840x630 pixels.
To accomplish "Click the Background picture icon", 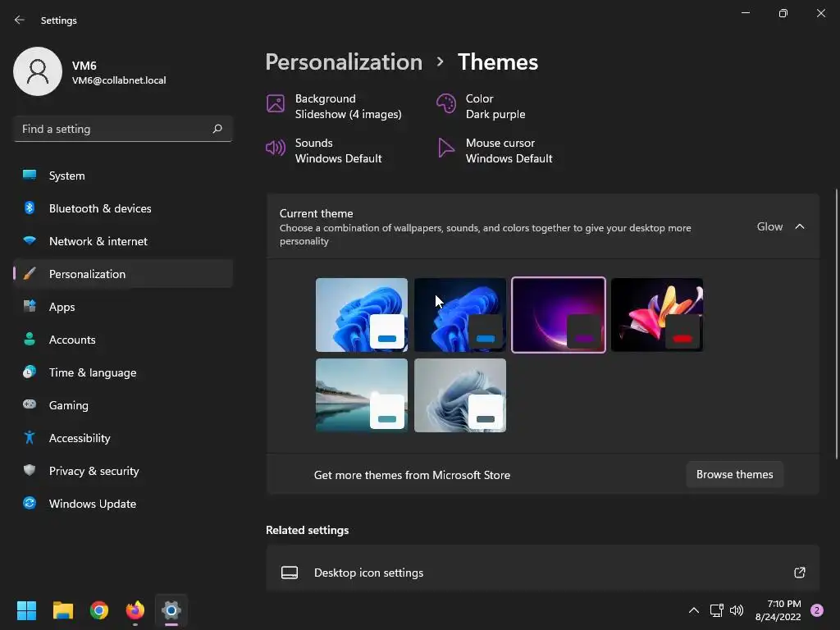I will coord(276,103).
